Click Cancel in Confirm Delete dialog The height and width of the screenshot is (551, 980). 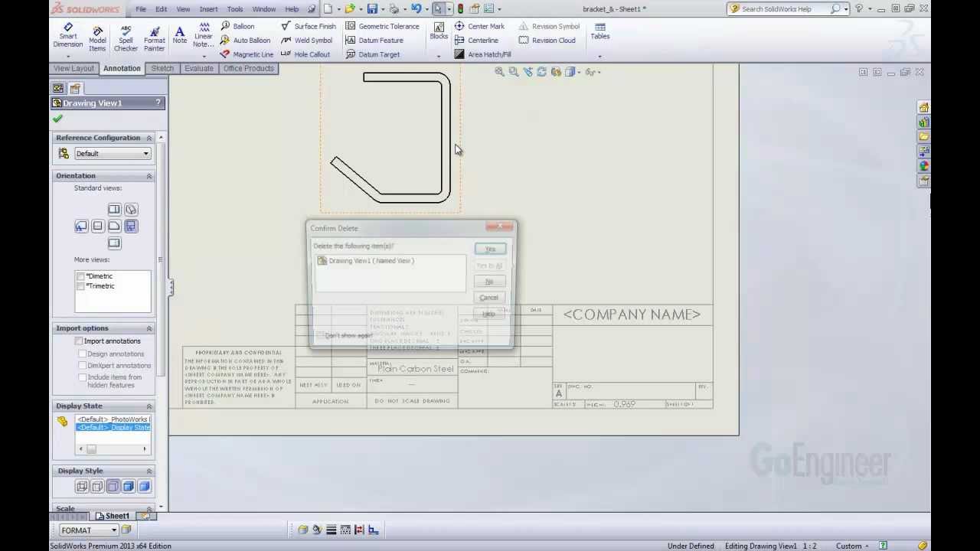pyautogui.click(x=488, y=298)
